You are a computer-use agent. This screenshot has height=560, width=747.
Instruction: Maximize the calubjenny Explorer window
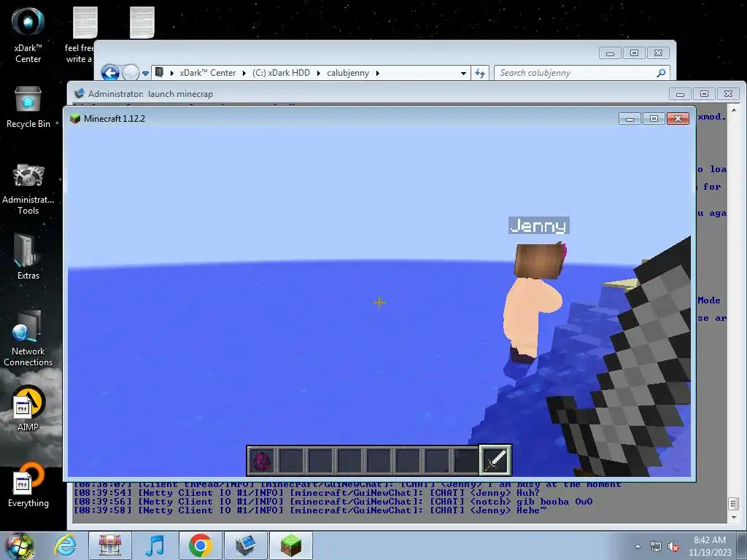[x=634, y=52]
